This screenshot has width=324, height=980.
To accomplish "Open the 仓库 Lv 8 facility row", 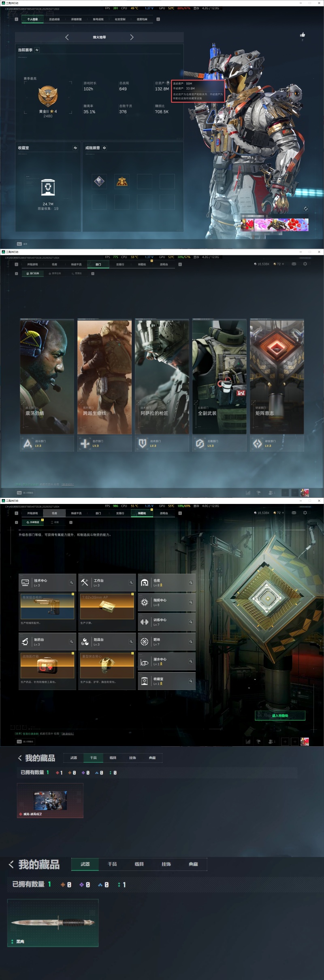I will 166,583.
